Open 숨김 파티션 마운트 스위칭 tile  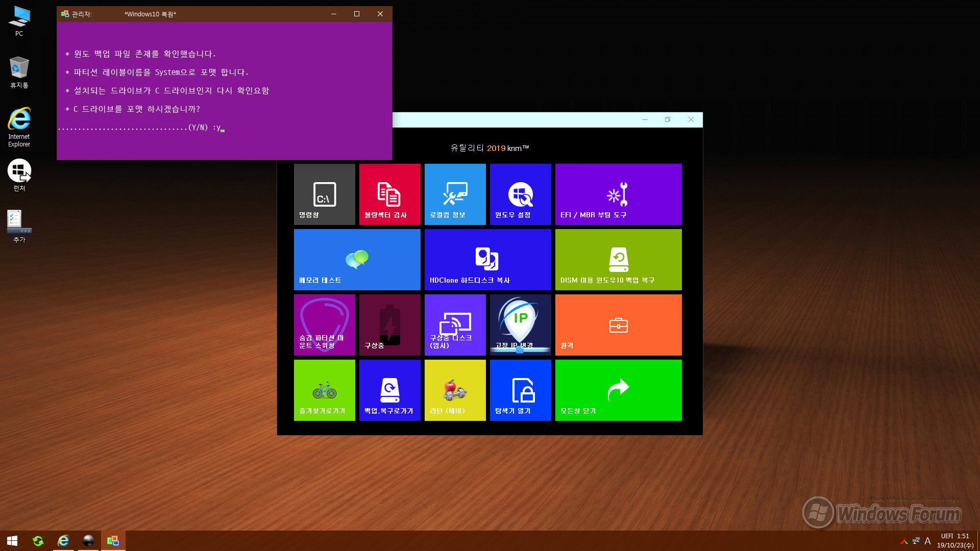click(x=324, y=325)
